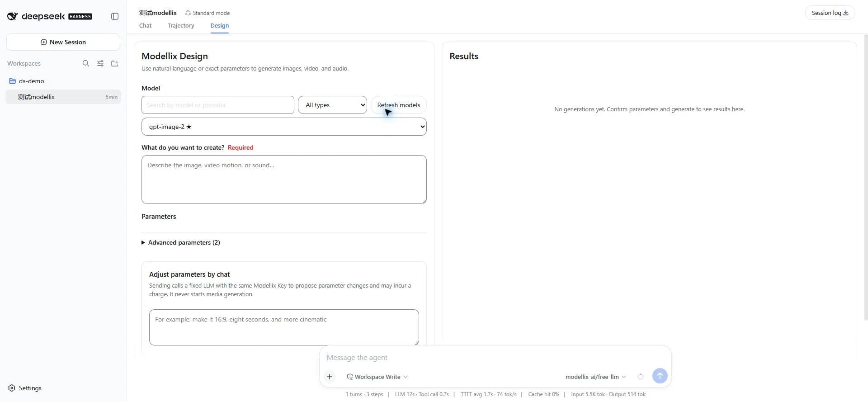Open the Session log button

830,13
